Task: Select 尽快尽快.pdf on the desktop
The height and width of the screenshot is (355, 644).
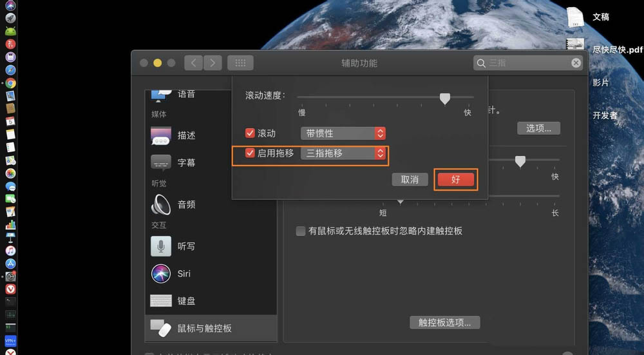Action: click(x=617, y=50)
